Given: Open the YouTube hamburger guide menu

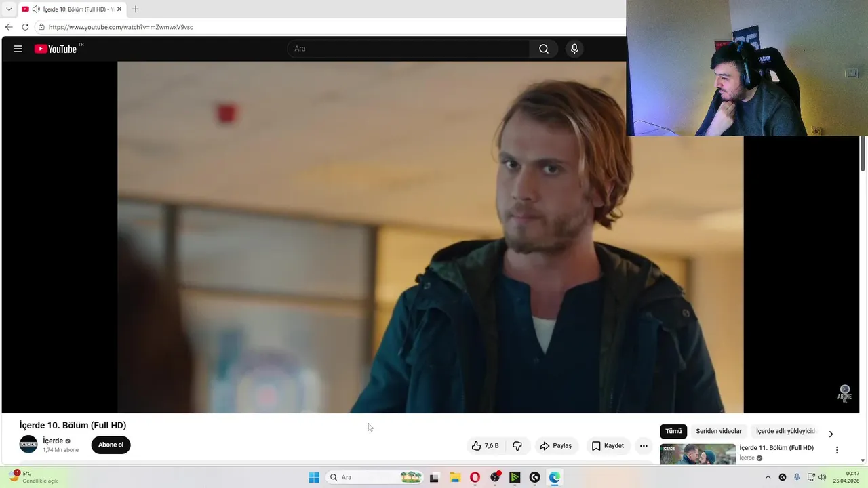Looking at the screenshot, I should [x=18, y=49].
